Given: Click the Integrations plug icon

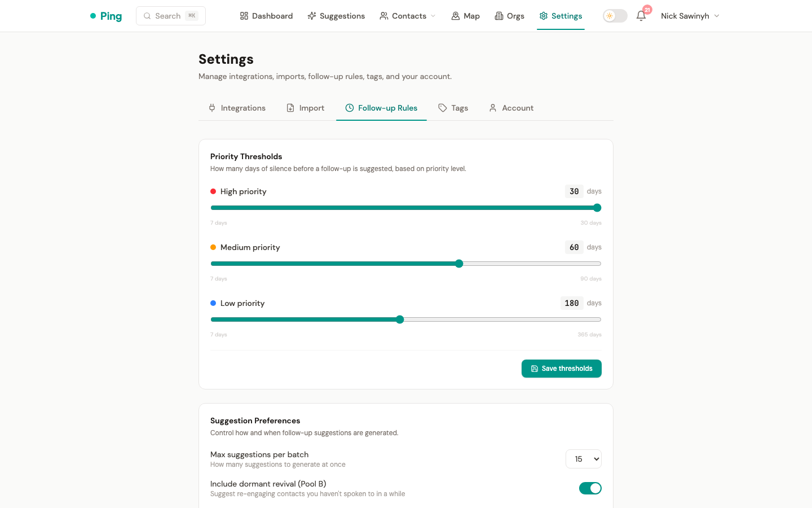Looking at the screenshot, I should pos(212,108).
